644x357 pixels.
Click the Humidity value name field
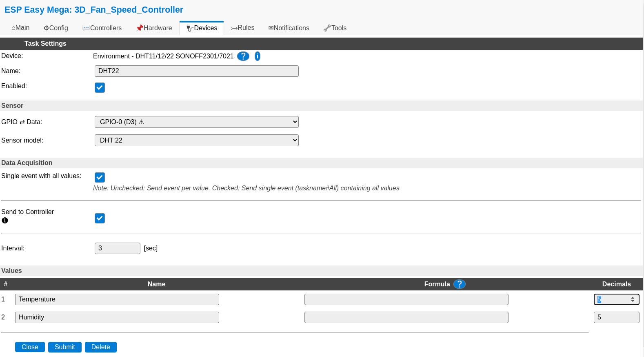[117, 317]
